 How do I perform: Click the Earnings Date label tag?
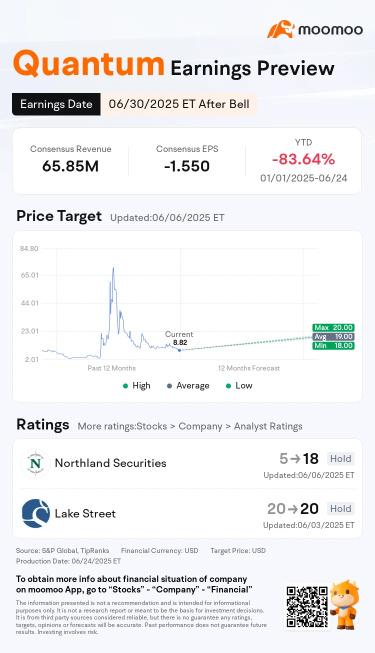coord(56,104)
